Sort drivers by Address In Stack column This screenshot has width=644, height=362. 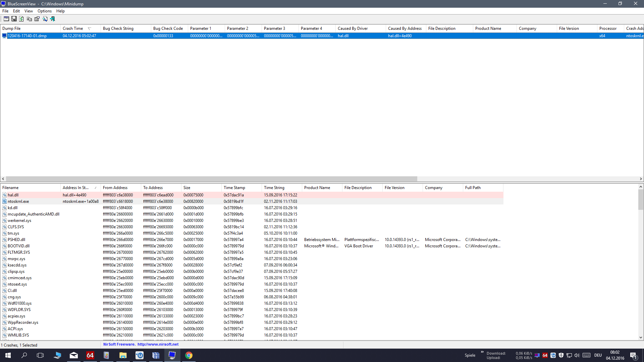pyautogui.click(x=76, y=188)
